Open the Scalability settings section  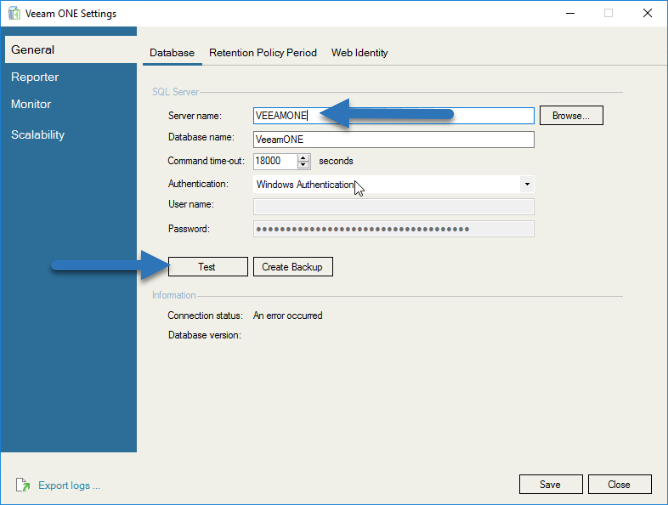click(x=38, y=135)
